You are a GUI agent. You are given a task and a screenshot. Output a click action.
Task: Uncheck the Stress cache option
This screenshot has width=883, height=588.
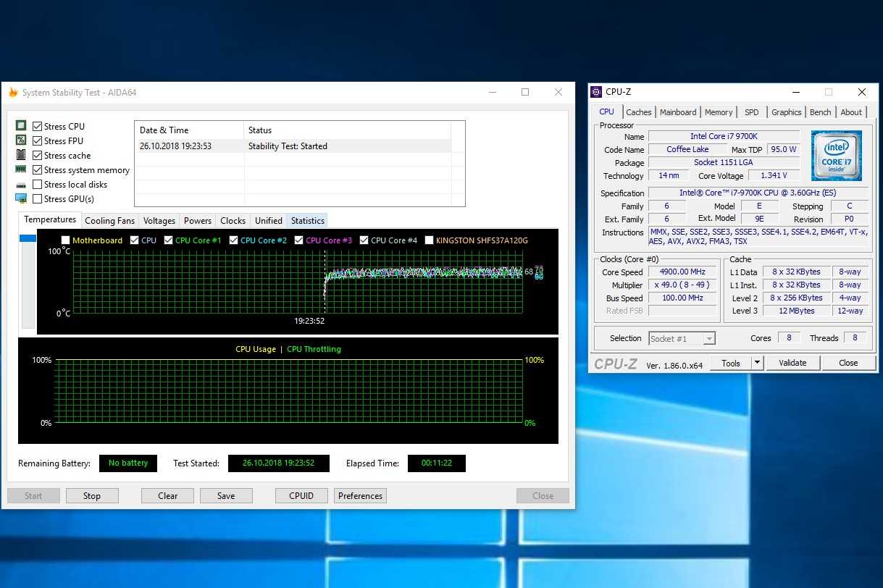click(x=38, y=156)
